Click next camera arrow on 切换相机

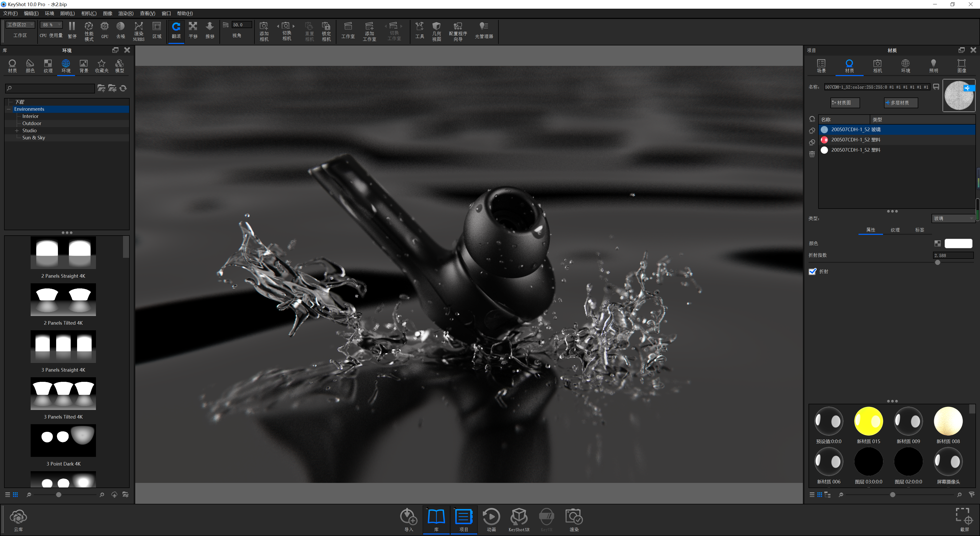(294, 26)
